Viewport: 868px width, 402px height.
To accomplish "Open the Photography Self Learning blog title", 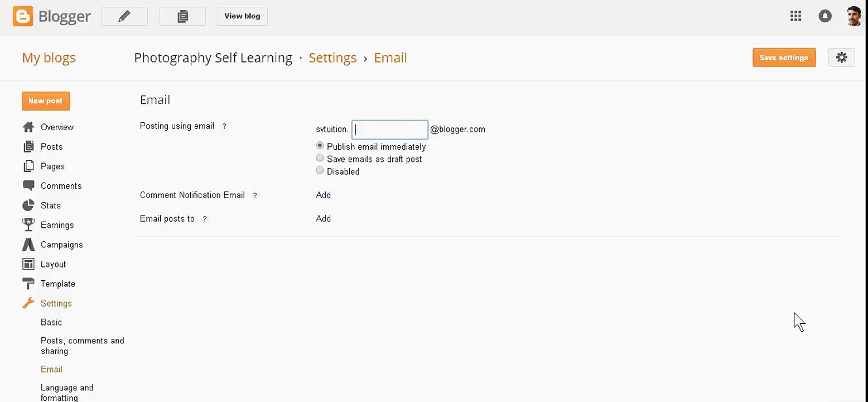I will tap(213, 58).
